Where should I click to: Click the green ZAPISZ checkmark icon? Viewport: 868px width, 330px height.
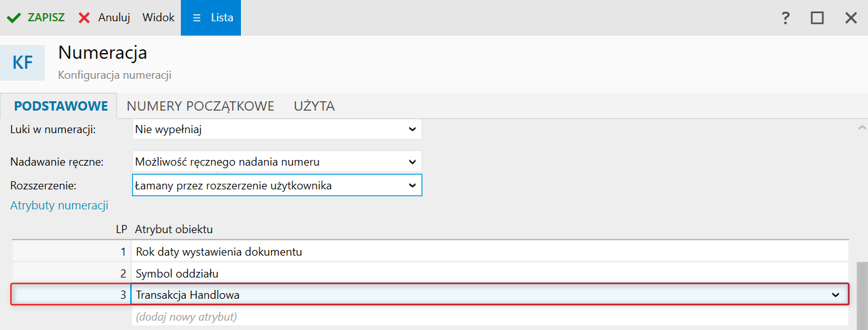14,17
